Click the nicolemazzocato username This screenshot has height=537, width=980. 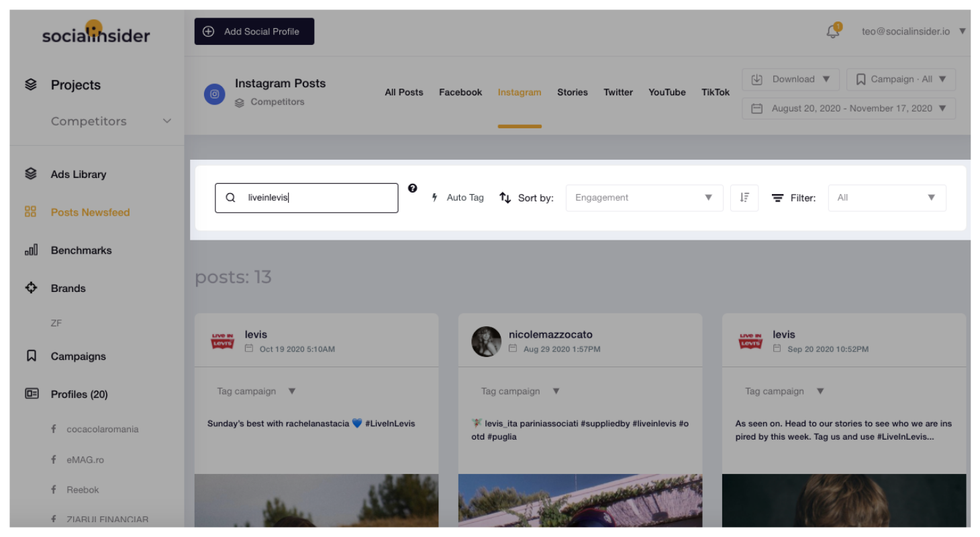click(550, 334)
